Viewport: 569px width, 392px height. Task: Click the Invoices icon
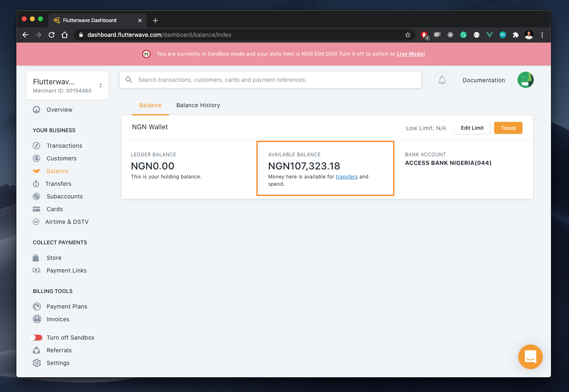(x=37, y=319)
